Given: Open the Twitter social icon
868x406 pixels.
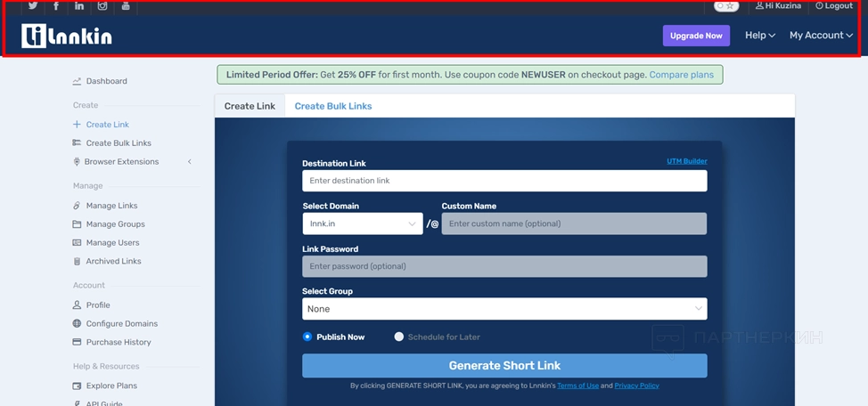Looking at the screenshot, I should (33, 5).
